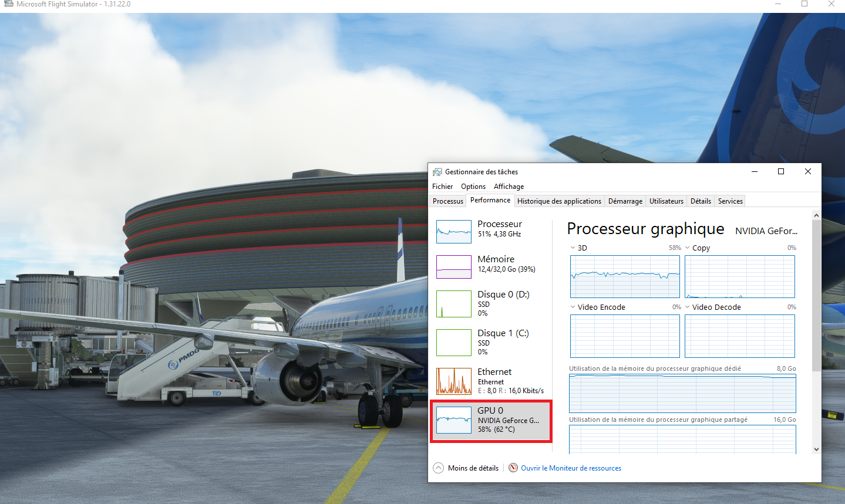Click scrollbar down arrow in GPU pane
The image size is (845, 504).
(x=816, y=449)
